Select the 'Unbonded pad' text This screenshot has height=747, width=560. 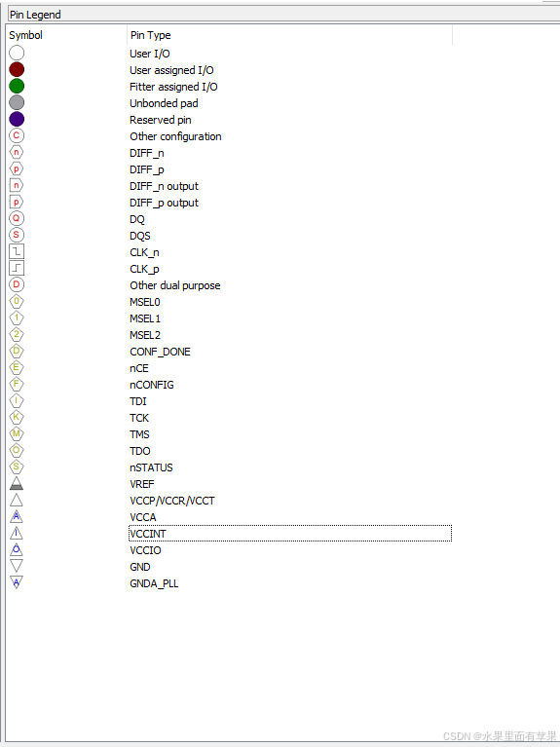coord(164,103)
